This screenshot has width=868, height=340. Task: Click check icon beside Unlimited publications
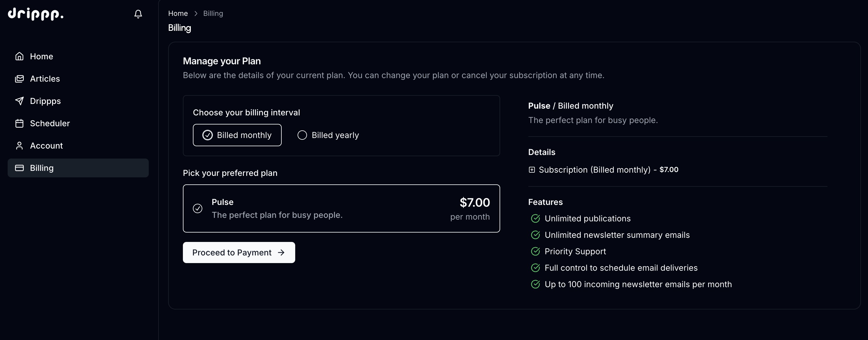(x=535, y=219)
